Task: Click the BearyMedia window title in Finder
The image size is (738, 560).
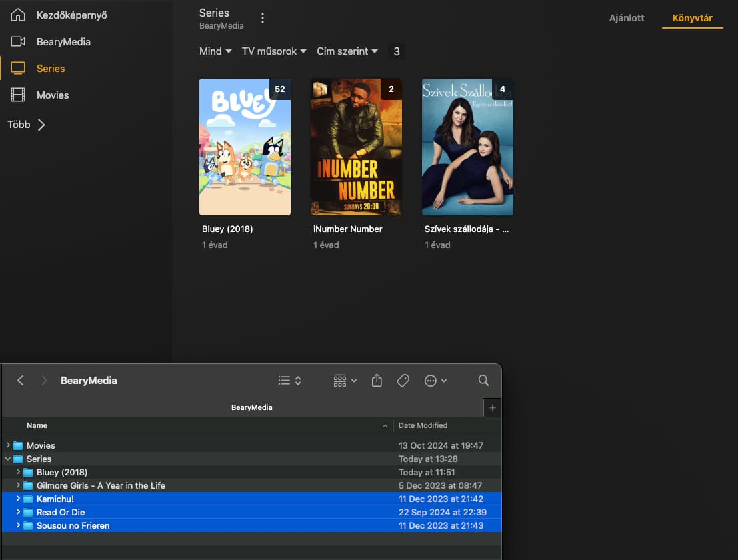Action: pos(89,380)
